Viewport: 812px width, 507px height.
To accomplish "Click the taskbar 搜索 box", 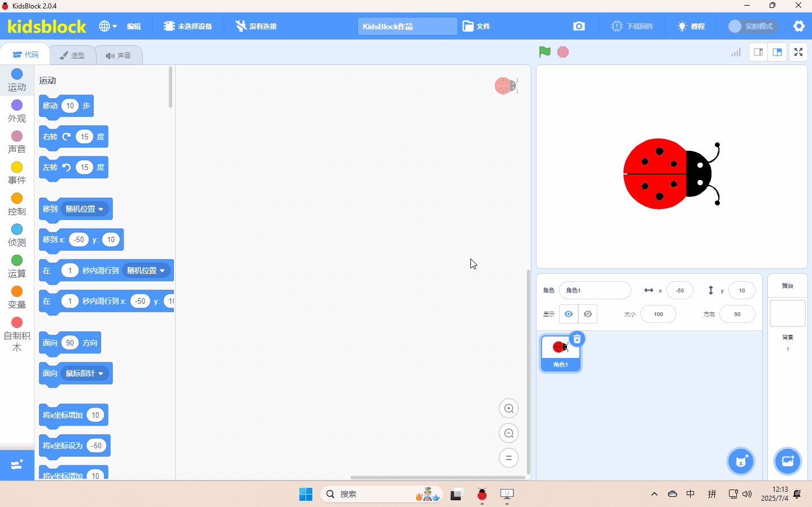I will pos(382,494).
